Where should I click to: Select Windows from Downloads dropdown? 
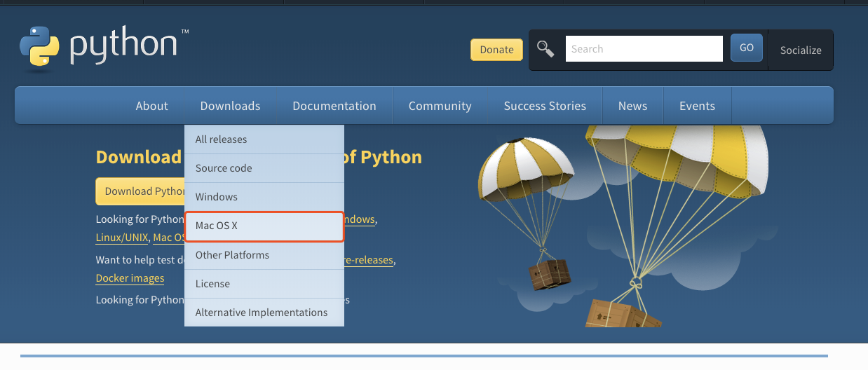tap(264, 197)
